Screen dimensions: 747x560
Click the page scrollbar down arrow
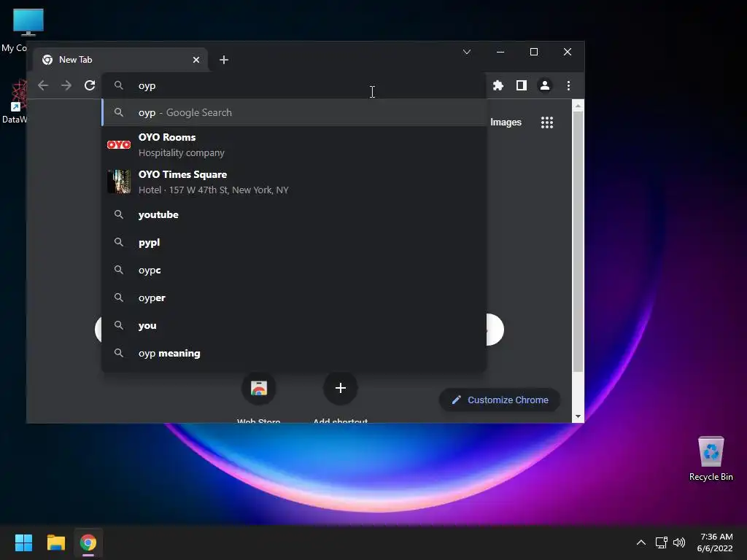578,416
